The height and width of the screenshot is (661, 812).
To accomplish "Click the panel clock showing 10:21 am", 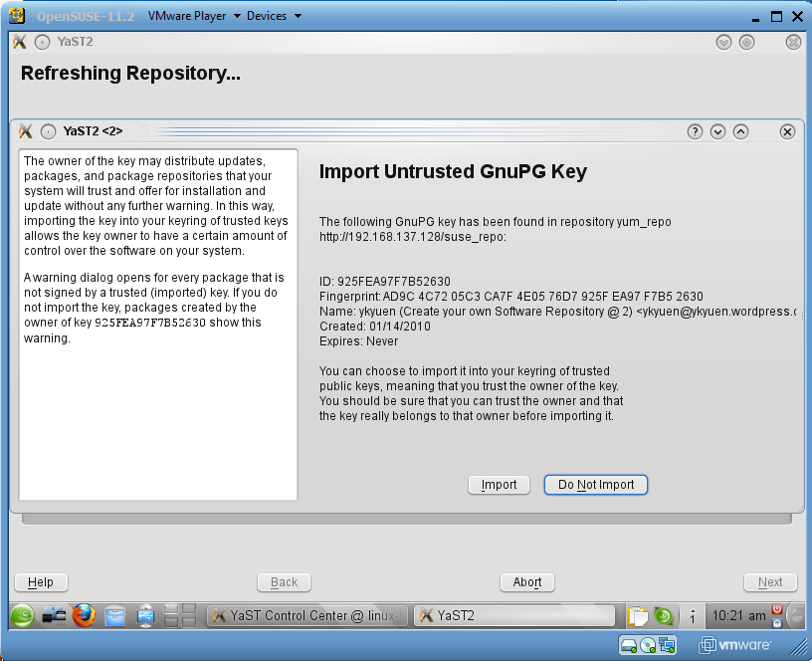I will 739,616.
